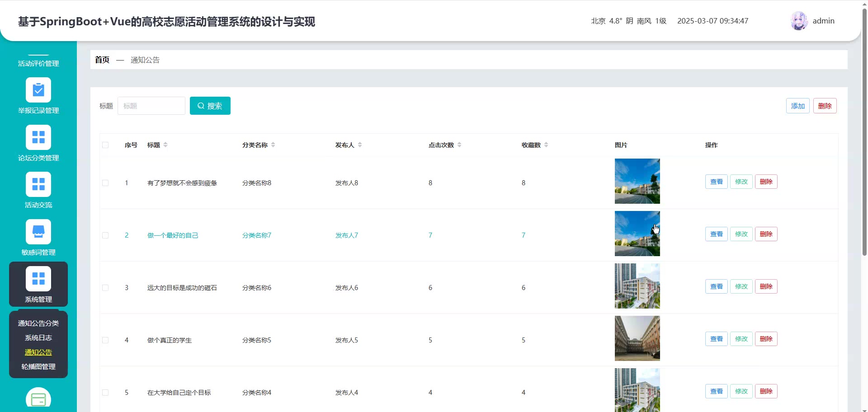Image resolution: width=868 pixels, height=412 pixels.
Task: Check the checkbox for row 1
Action: (105, 183)
